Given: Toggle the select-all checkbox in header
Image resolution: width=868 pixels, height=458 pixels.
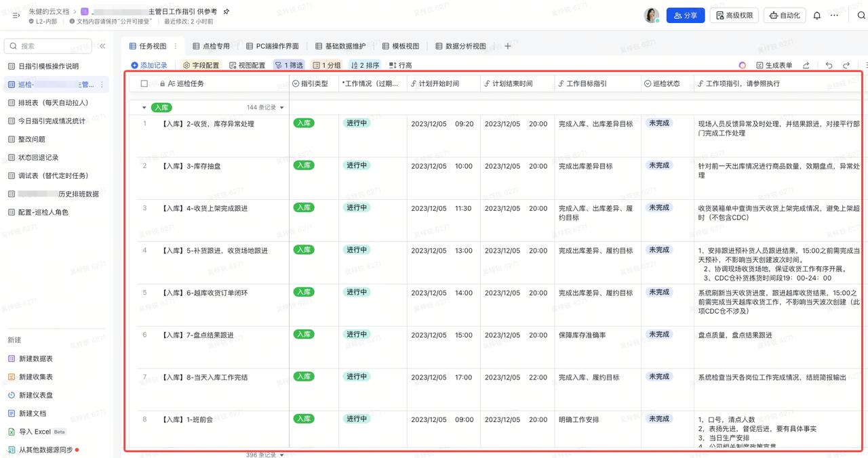Looking at the screenshot, I should tap(144, 84).
